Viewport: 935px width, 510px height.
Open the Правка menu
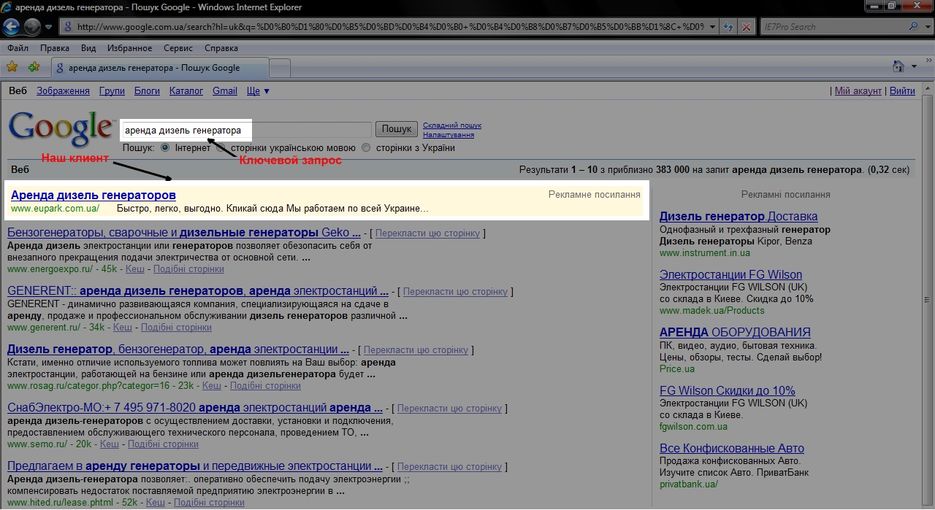pos(54,48)
